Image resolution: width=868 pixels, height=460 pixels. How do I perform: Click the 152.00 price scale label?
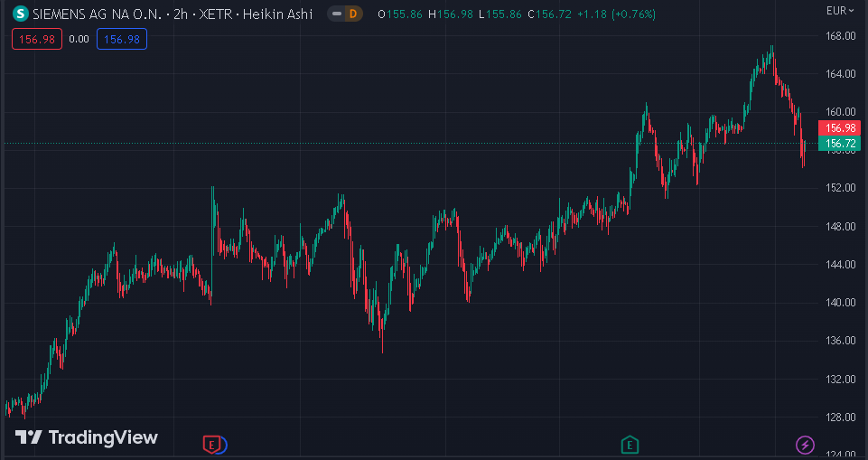coord(840,188)
